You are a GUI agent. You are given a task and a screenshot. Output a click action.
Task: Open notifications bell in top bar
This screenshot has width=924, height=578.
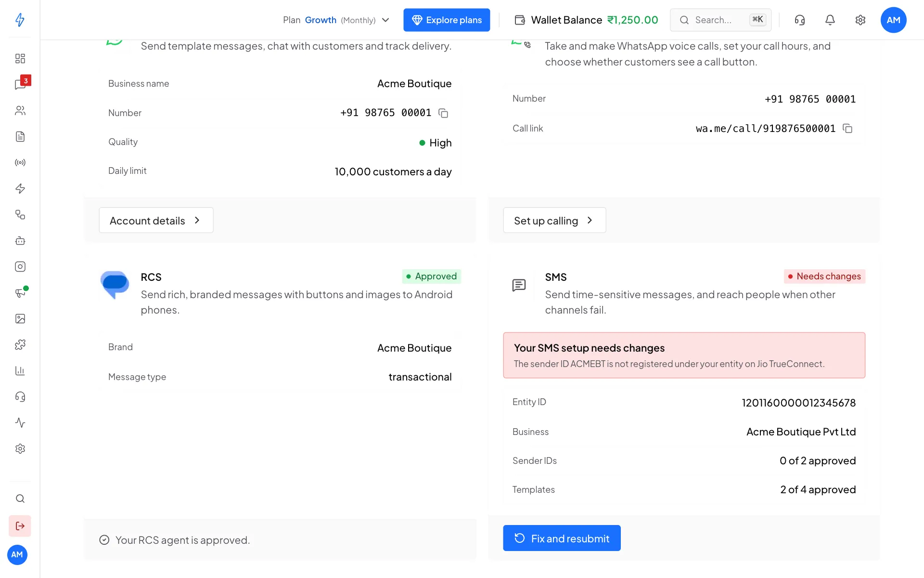[830, 20]
